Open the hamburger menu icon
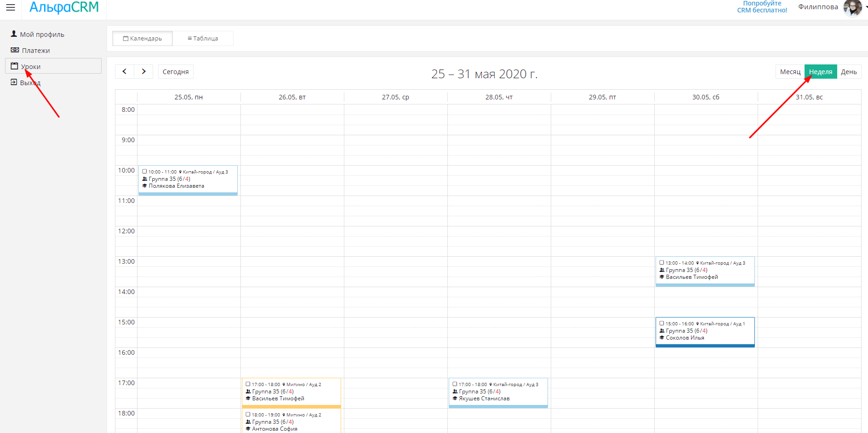Image resolution: width=868 pixels, height=433 pixels. click(11, 7)
